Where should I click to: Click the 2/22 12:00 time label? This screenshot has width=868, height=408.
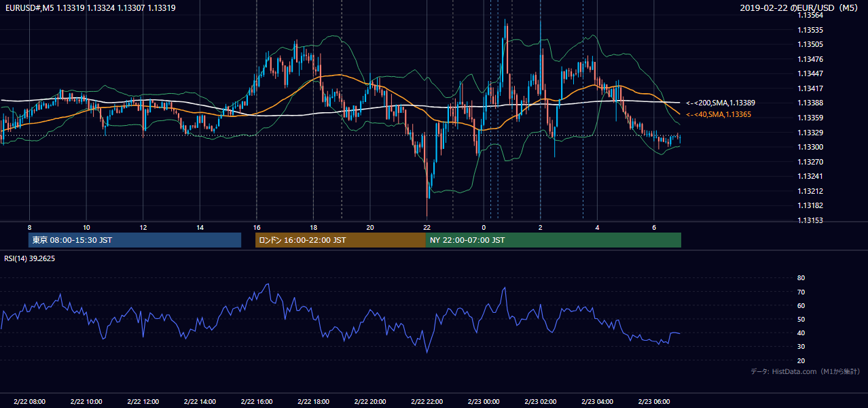(x=143, y=402)
